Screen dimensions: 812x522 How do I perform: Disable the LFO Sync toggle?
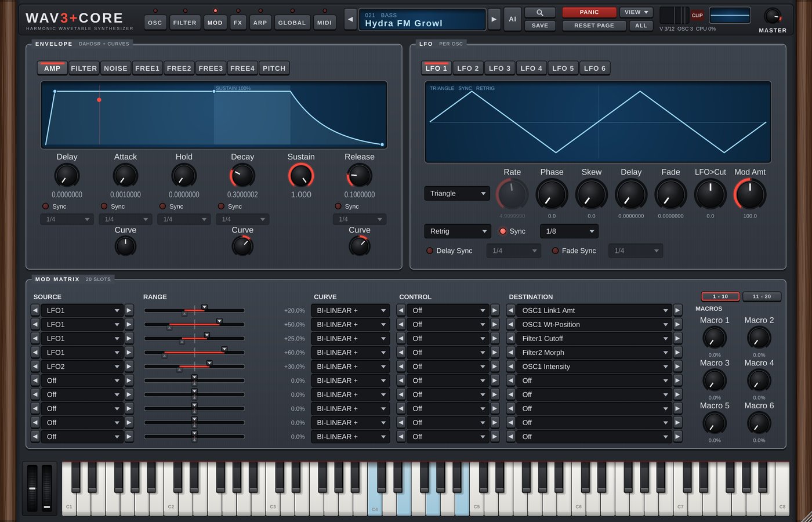pos(503,231)
